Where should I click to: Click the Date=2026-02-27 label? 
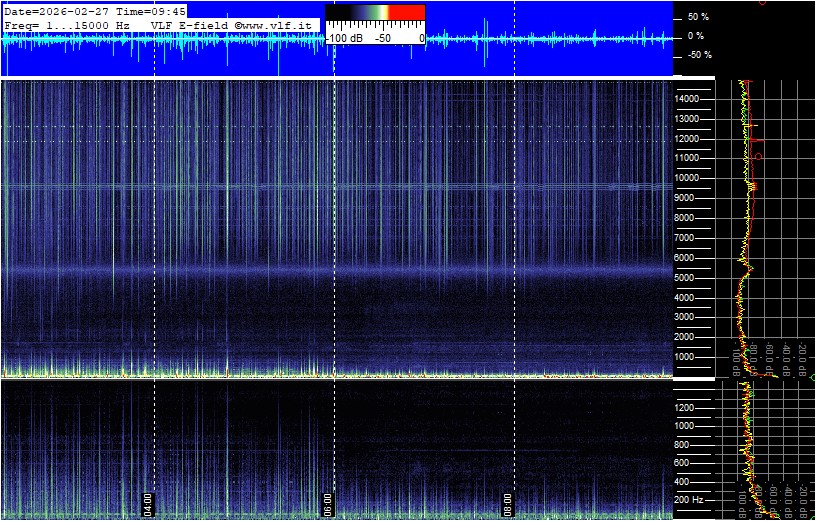point(57,11)
